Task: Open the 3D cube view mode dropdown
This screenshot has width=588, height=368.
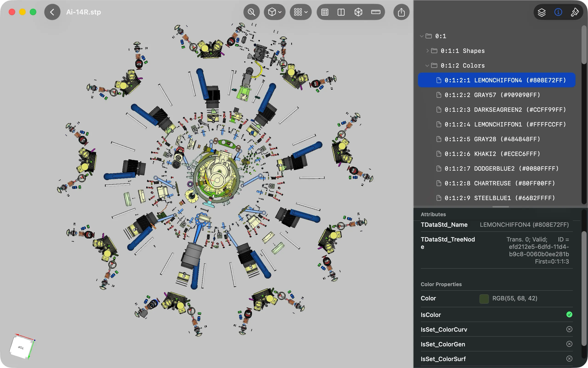Action: [x=274, y=12]
